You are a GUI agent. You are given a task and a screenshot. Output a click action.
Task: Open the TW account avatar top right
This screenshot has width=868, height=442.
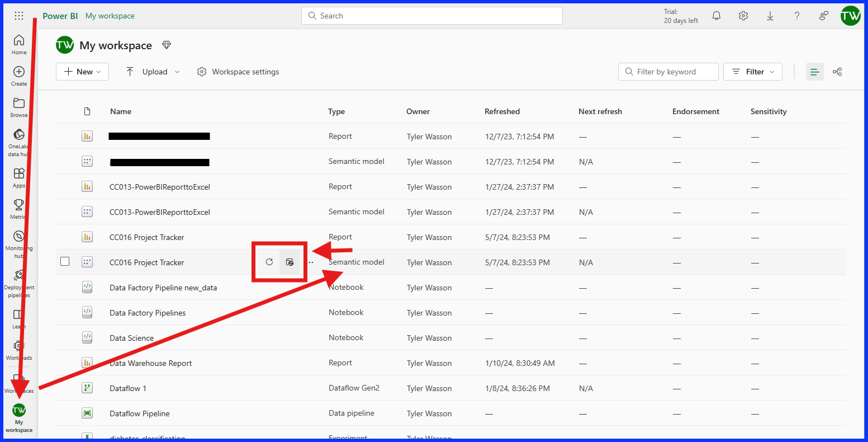tap(851, 16)
